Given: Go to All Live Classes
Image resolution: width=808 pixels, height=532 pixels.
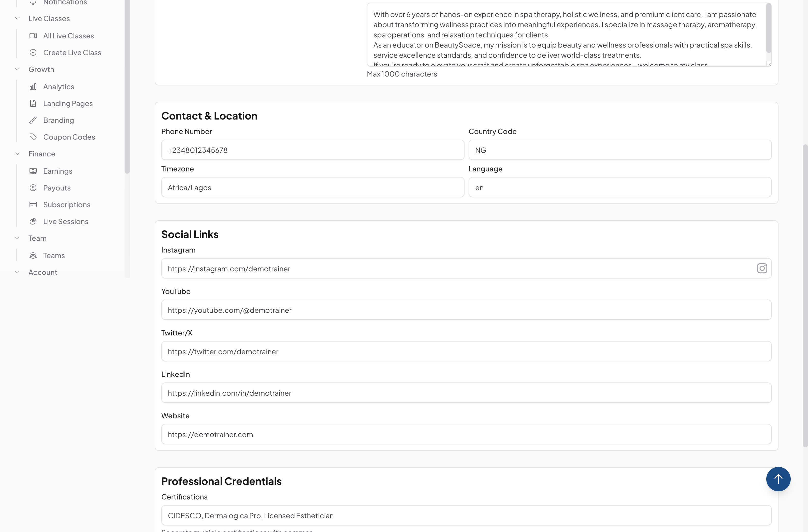Looking at the screenshot, I should coord(68,36).
